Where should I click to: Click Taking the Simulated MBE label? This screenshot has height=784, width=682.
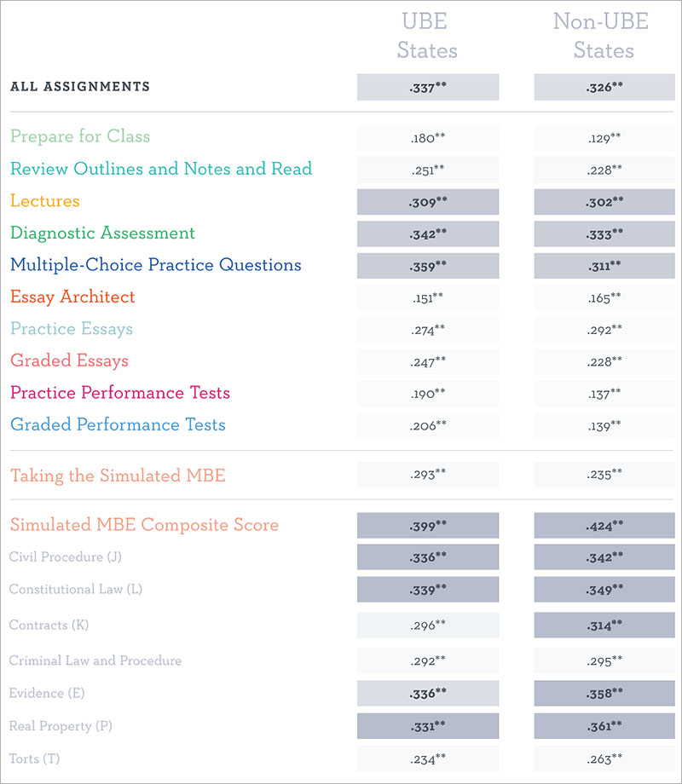click(x=118, y=476)
